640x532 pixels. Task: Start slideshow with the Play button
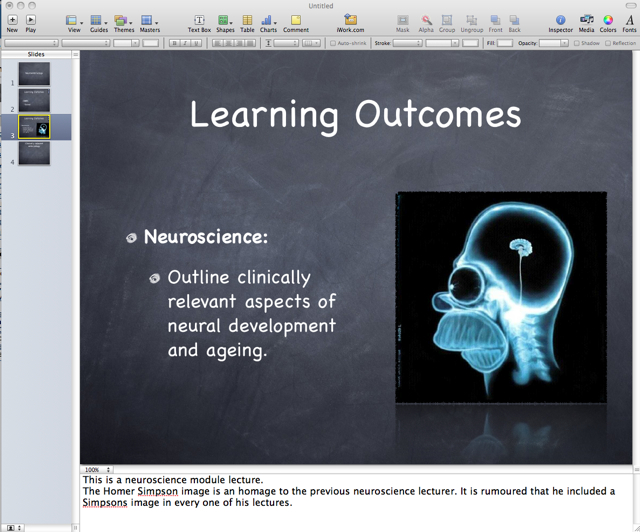[31, 23]
